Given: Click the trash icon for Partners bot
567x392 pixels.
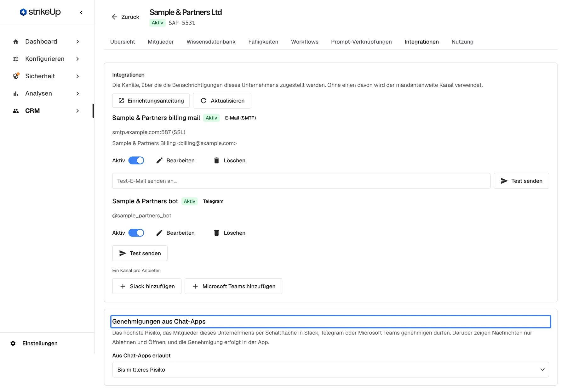Looking at the screenshot, I should (x=216, y=233).
